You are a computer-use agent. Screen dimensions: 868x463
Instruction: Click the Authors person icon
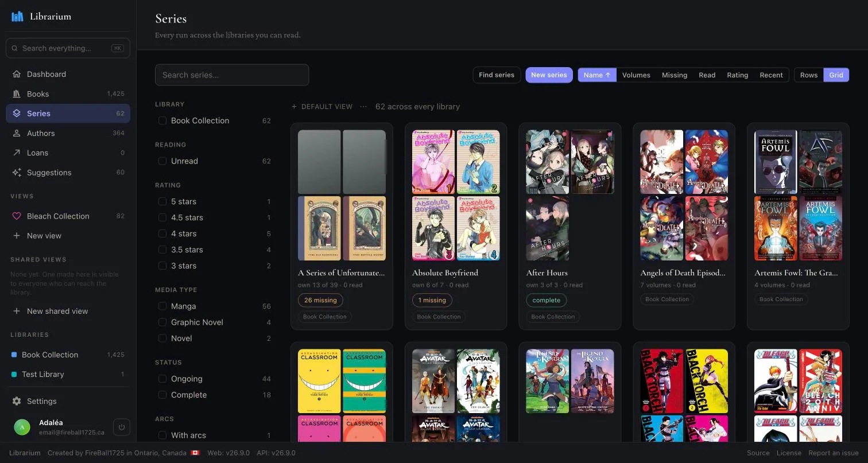[16, 133]
